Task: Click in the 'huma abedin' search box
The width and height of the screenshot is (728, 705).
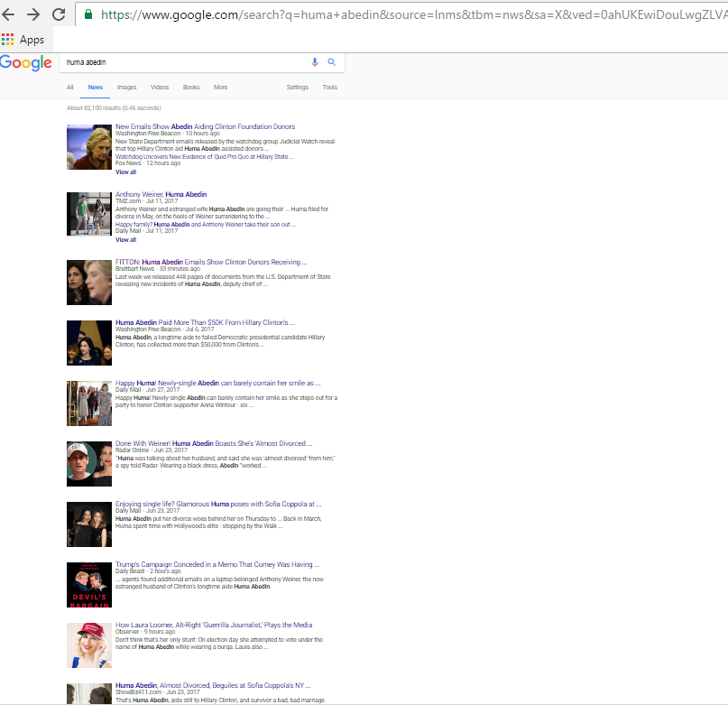Action: coord(180,62)
